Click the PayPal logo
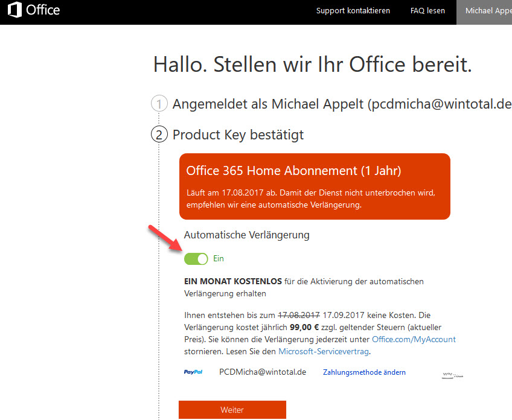Viewport: 512px width, 420px height. coord(193,372)
